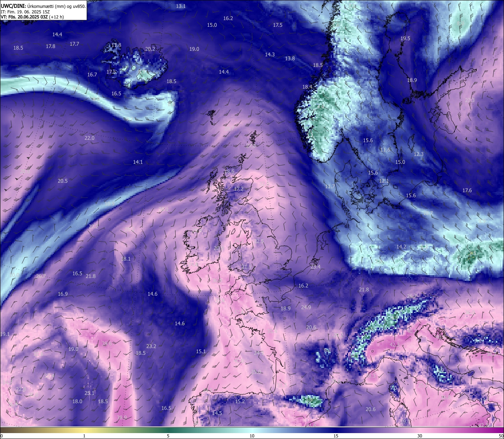Click the 13.1 value at the top edge
504x439 pixels.
tap(181, 6)
